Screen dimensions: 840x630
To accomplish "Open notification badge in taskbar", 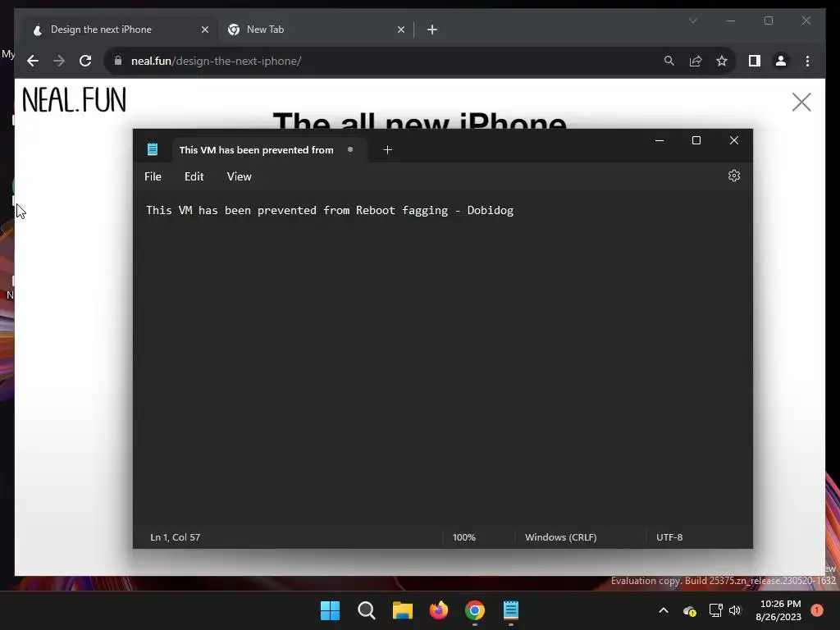I will pos(816,610).
